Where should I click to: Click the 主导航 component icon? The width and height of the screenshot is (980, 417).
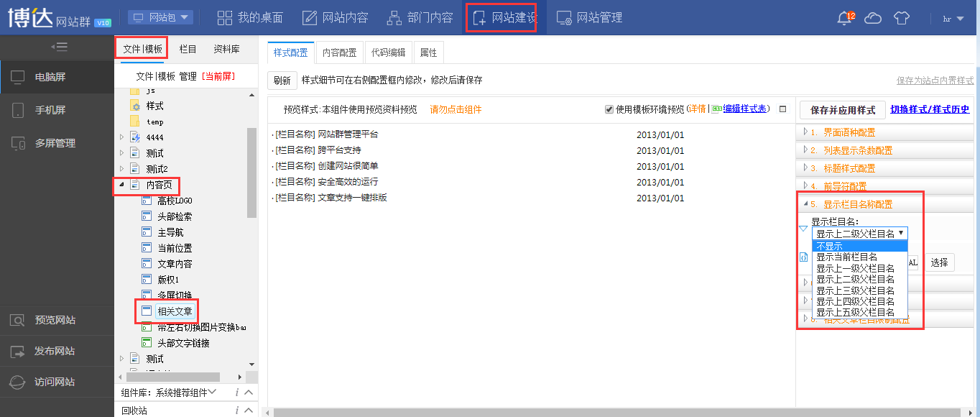[x=147, y=232]
